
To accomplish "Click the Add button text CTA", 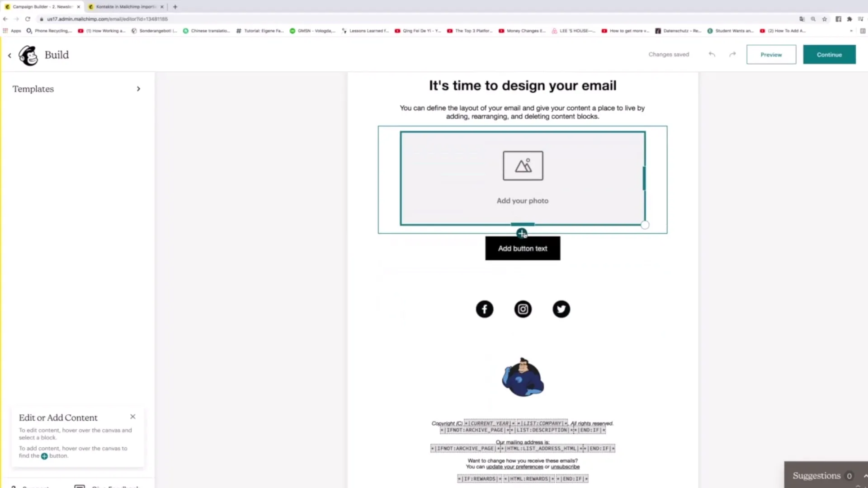I will (x=522, y=248).
